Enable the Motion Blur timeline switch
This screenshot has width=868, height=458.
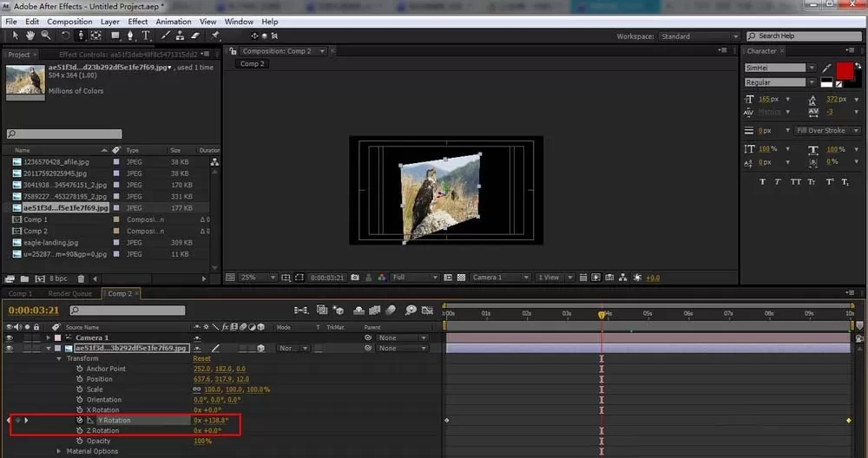click(391, 311)
